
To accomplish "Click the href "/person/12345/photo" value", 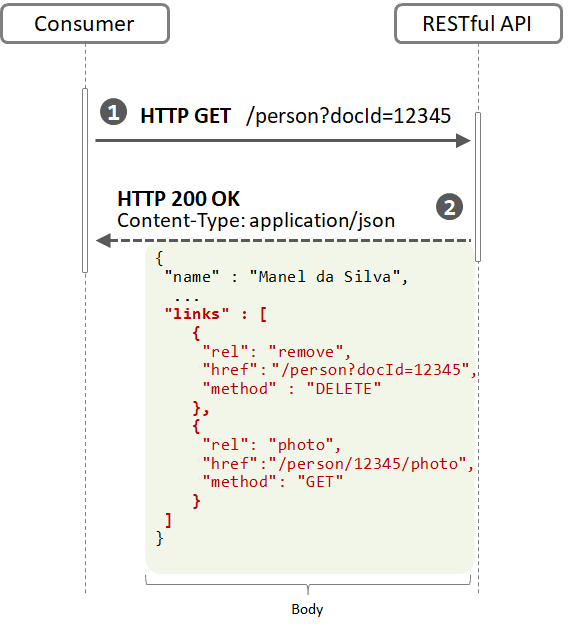I will pyautogui.click(x=368, y=464).
